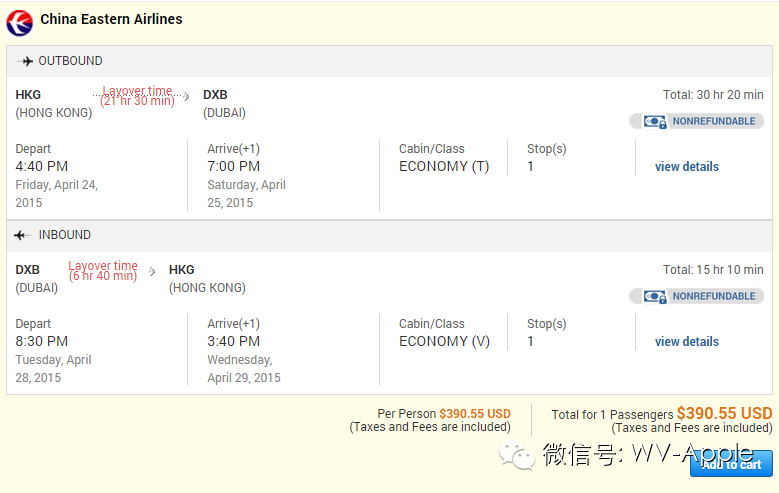Click the outbound route arrow chevron

[x=186, y=97]
